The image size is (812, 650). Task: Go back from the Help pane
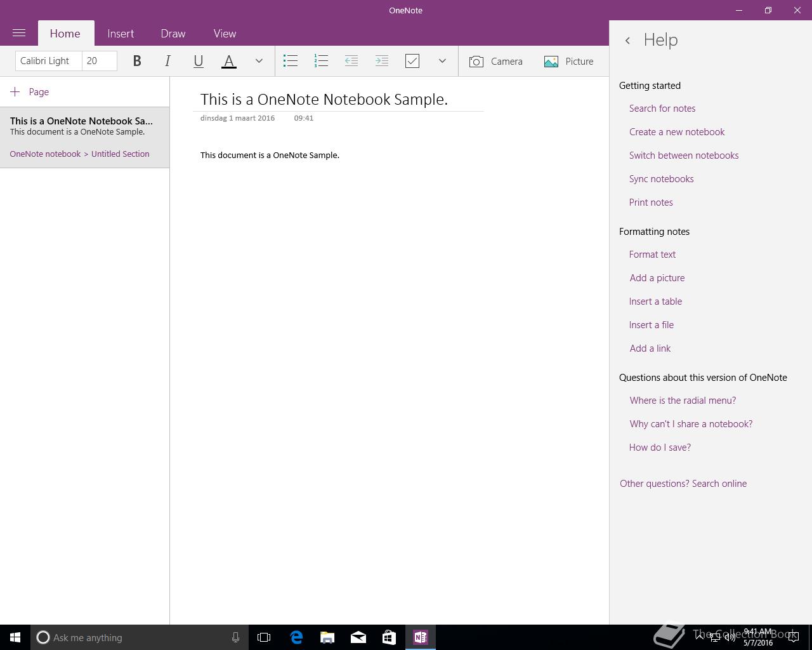[627, 40]
